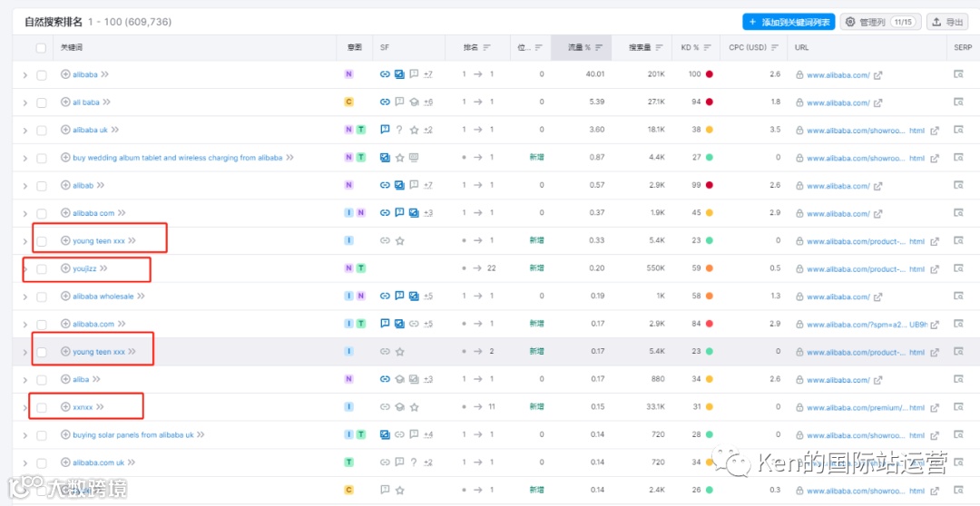Screen dimensions: 980x506
Task: Tick the checkbox for the wedding album keyword row
Action: pyautogui.click(x=41, y=158)
